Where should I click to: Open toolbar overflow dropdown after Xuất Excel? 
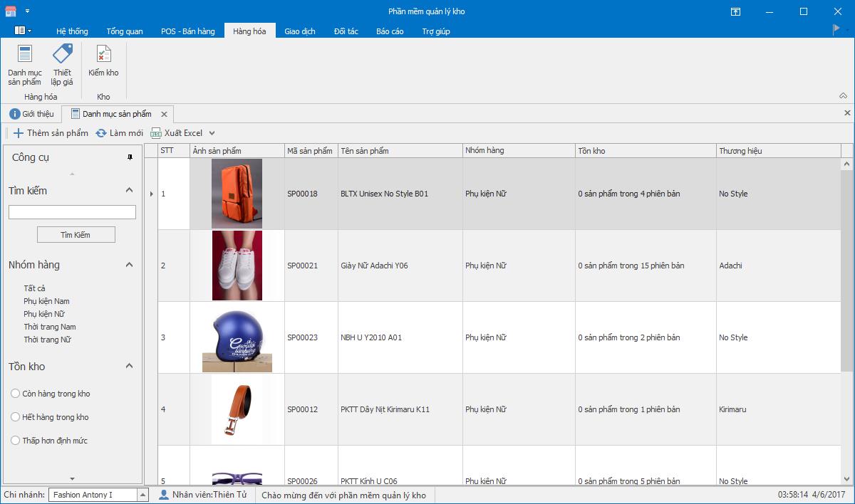(212, 133)
